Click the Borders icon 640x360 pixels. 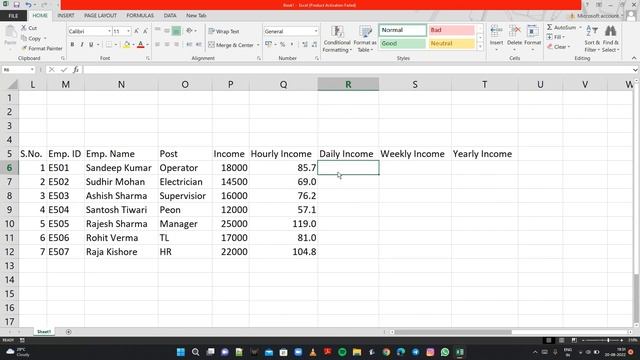[x=109, y=44]
